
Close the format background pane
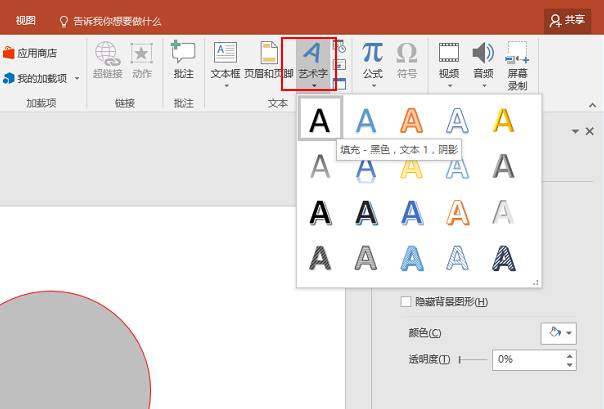(x=589, y=132)
